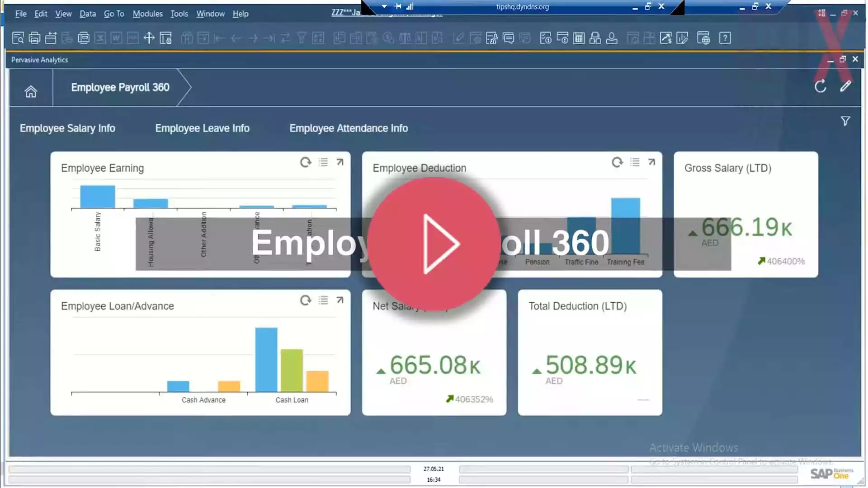
Task: Open the Modules menu
Action: pos(147,14)
